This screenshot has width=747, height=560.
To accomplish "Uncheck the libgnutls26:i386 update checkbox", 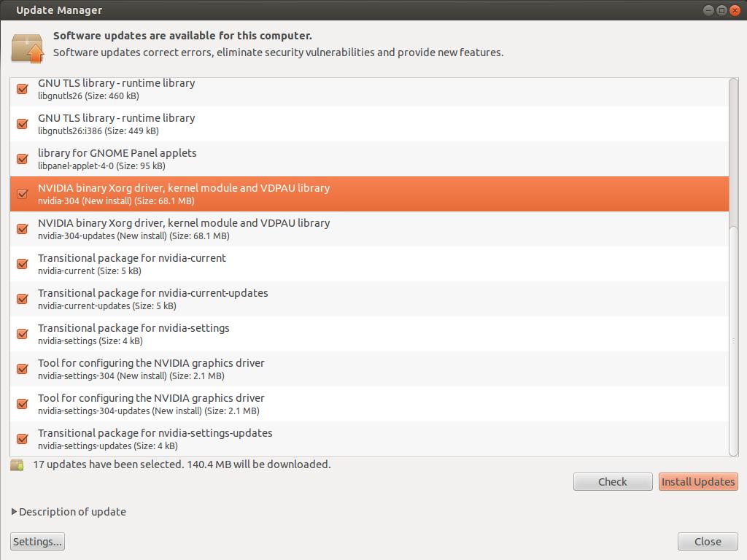I will 23,124.
